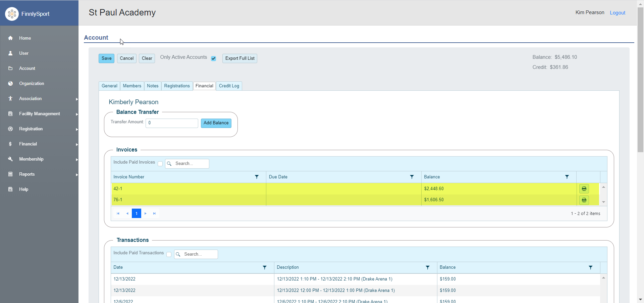This screenshot has width=644, height=303.
Task: Click the Clear button
Action: click(147, 58)
